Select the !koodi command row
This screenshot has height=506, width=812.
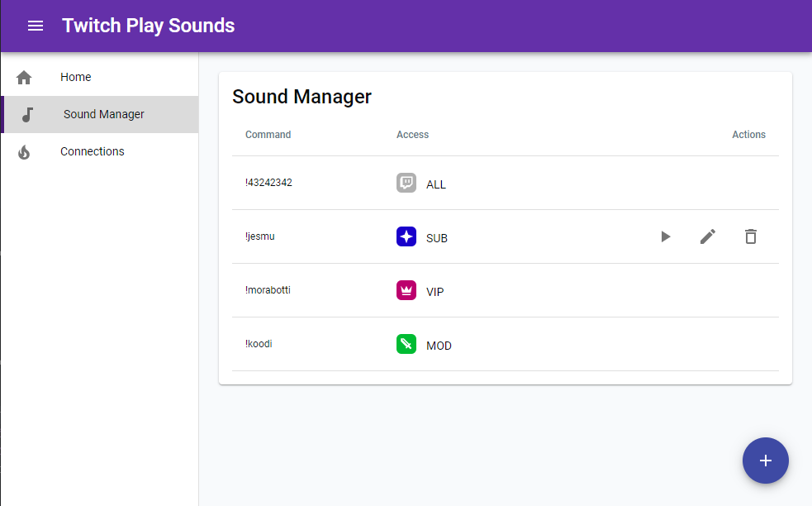coord(259,344)
